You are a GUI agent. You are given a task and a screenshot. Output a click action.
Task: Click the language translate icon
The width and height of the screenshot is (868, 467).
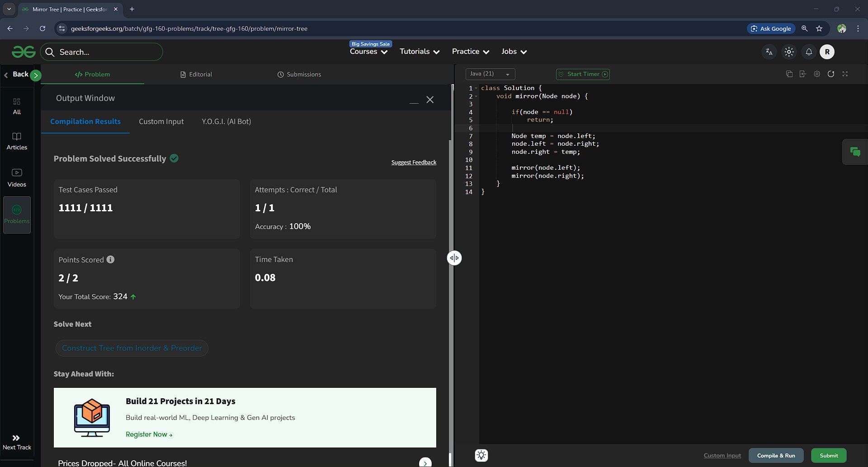point(769,52)
